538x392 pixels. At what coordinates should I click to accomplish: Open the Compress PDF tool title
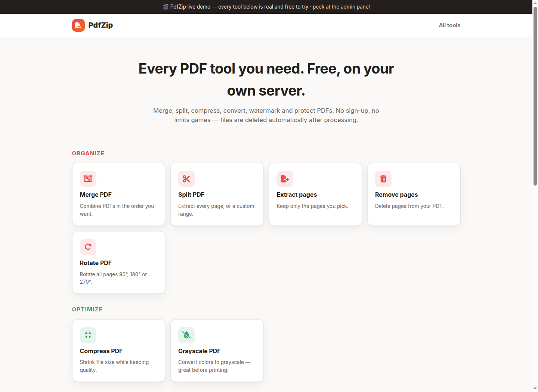point(101,351)
